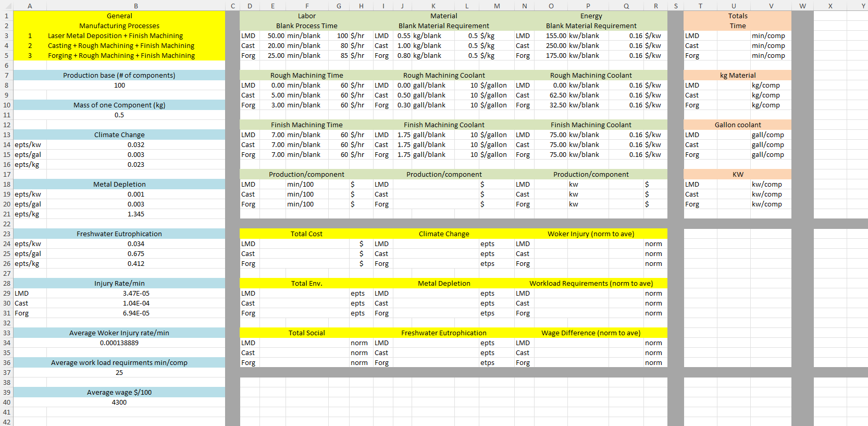Screen dimensions: 868x426
Task: Select column K header
Action: [x=433, y=6]
